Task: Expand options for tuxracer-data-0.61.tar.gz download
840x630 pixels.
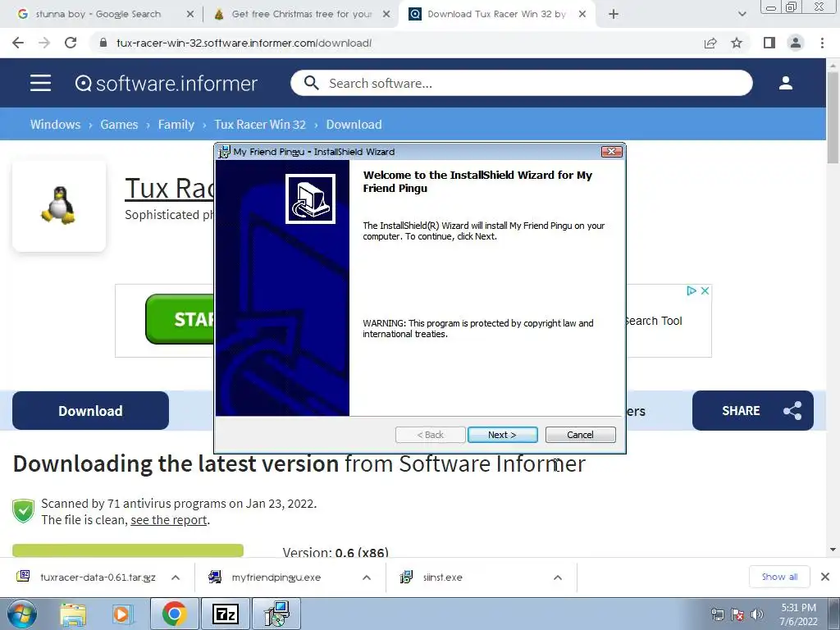Action: point(176,577)
